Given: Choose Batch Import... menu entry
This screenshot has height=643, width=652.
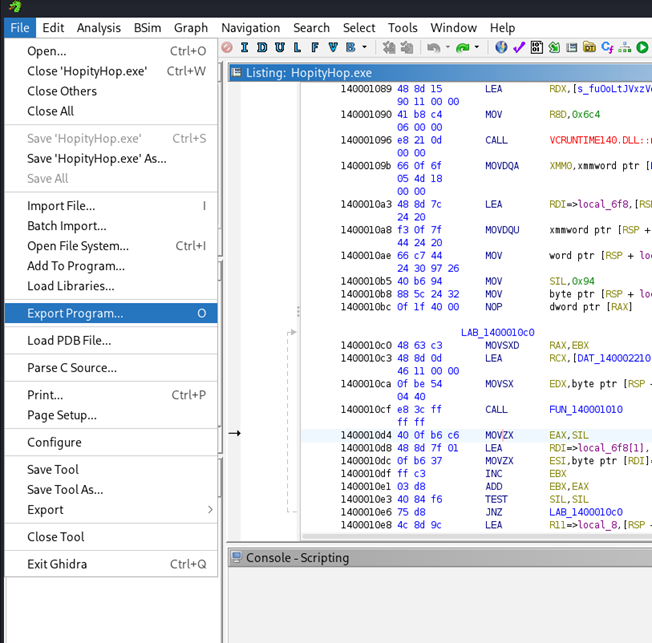Looking at the screenshot, I should [x=111, y=226].
